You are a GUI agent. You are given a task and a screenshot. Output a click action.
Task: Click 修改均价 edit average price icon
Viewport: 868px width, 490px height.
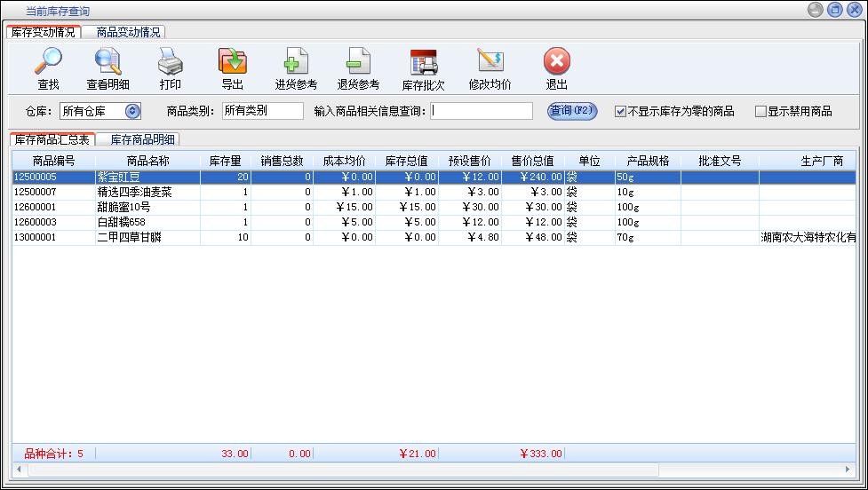(490, 62)
